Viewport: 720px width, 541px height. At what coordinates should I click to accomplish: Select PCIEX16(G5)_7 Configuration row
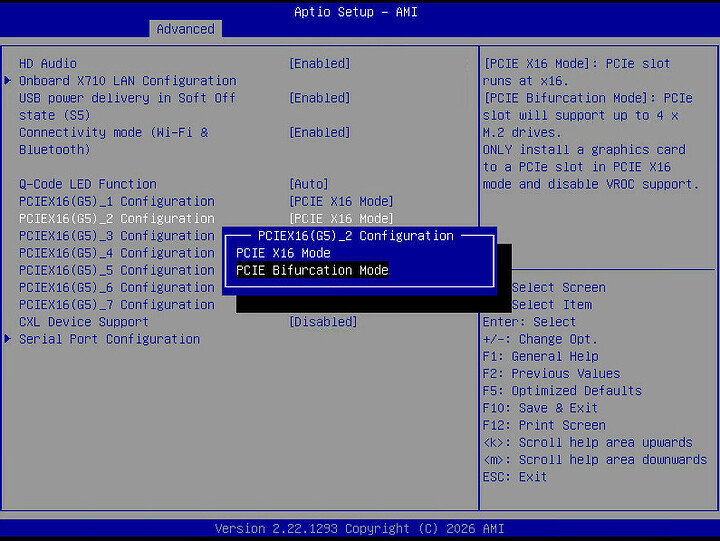pyautogui.click(x=117, y=304)
